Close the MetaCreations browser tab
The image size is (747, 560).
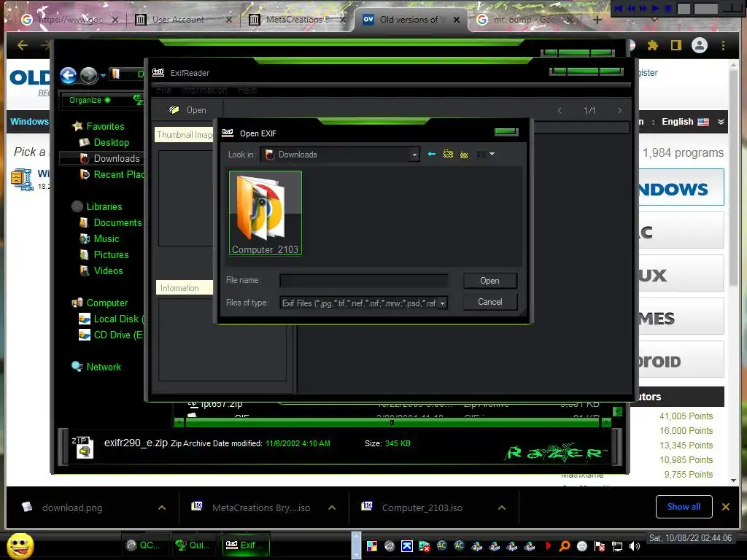[342, 20]
